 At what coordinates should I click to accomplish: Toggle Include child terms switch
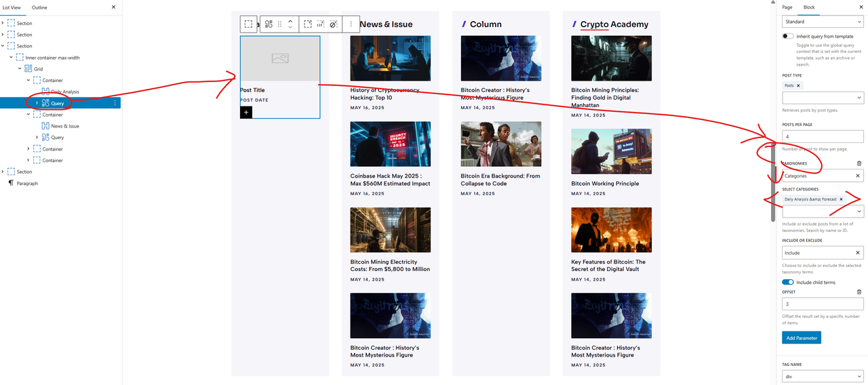pos(788,282)
